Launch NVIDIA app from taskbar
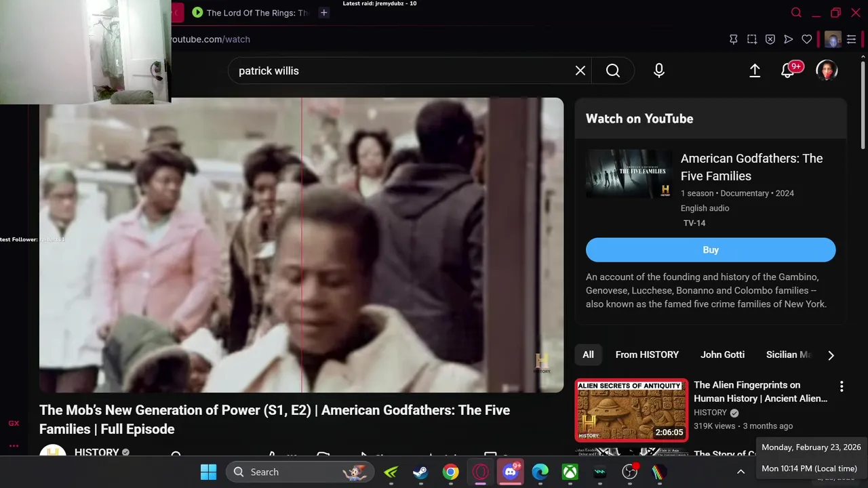This screenshot has height=488, width=868. click(391, 472)
